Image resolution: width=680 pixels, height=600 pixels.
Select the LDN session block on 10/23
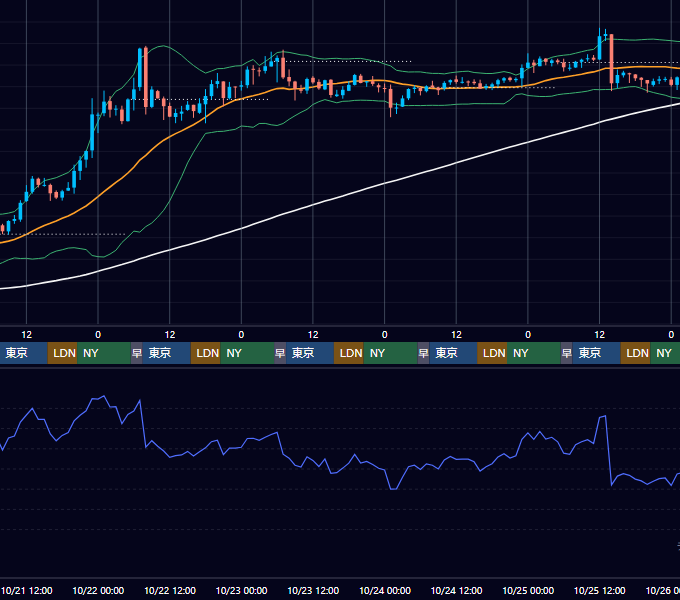(x=349, y=353)
